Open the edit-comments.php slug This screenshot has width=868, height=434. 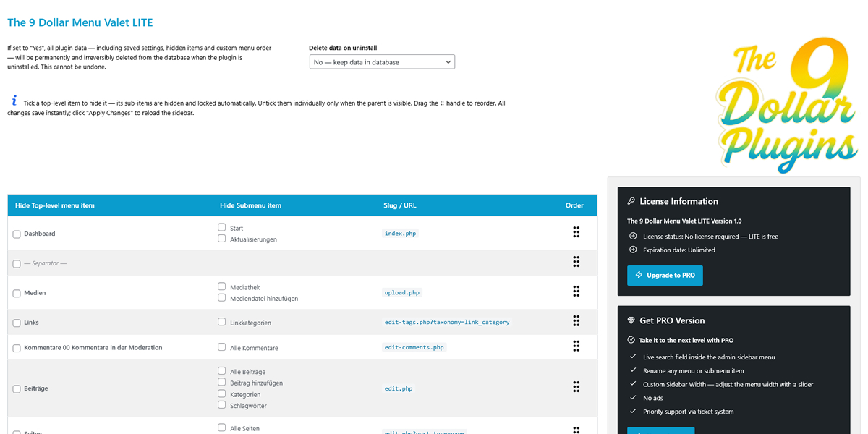tap(414, 348)
